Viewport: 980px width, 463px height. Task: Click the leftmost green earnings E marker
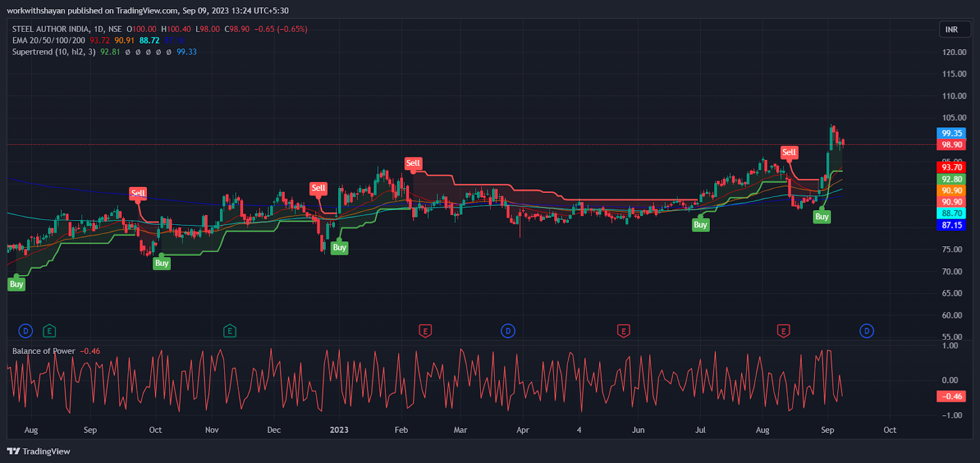click(x=50, y=331)
